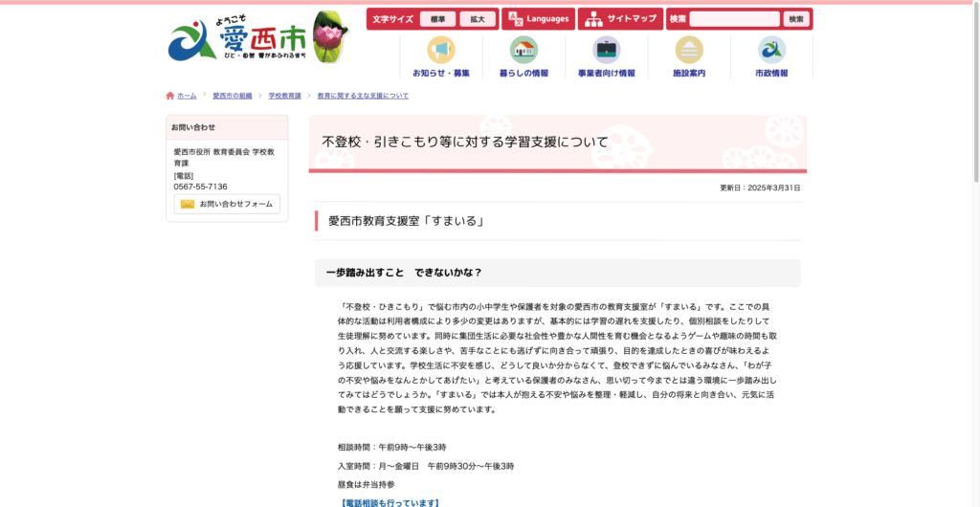Viewport: 980px width, 507px height.
Task: Open 教育に関する主な支援について breadcrumb link
Action: pos(363,96)
